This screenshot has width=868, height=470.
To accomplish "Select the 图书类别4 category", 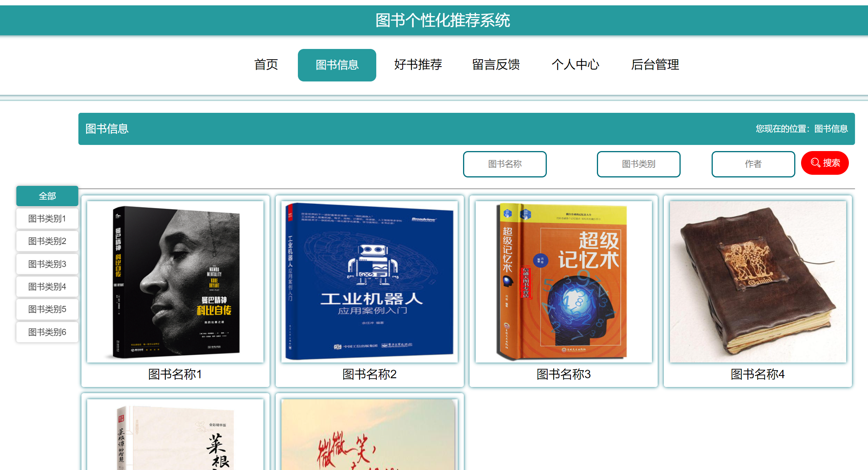I will 47,286.
